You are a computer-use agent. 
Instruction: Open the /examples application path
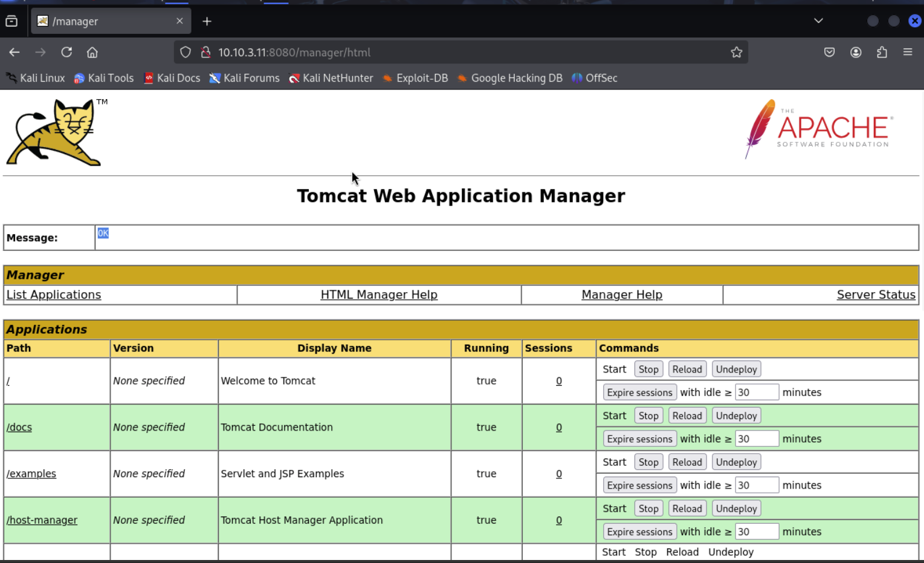[31, 474]
